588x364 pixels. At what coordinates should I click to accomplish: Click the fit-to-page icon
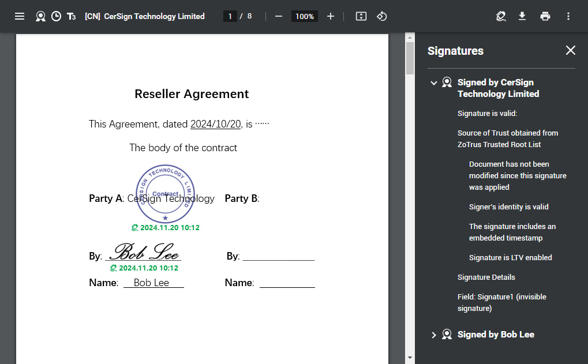coord(361,16)
